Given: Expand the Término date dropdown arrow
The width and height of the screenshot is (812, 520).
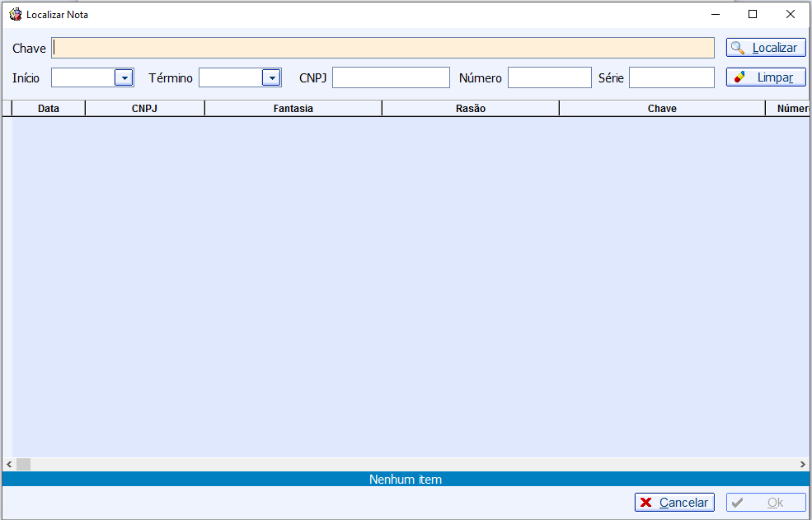Looking at the screenshot, I should tap(271, 77).
